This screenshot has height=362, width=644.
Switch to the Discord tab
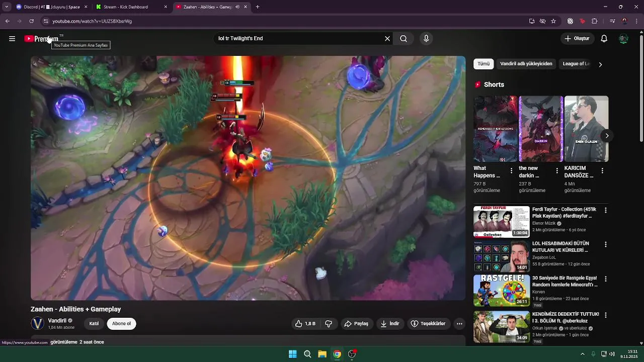tap(52, 7)
